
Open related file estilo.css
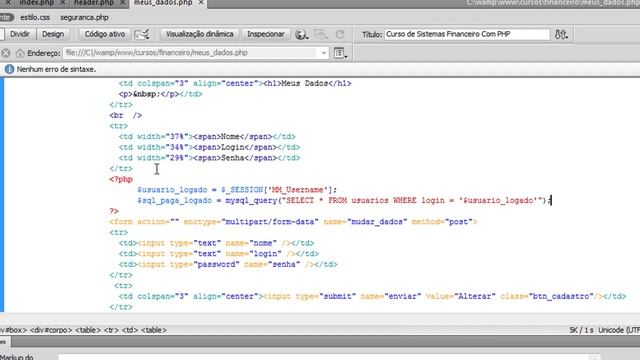point(35,18)
